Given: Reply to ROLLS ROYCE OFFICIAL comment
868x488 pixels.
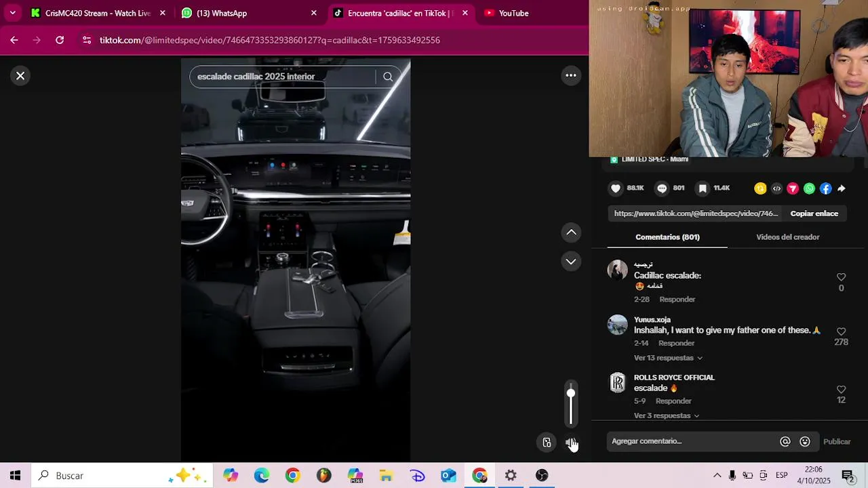Looking at the screenshot, I should (x=673, y=401).
